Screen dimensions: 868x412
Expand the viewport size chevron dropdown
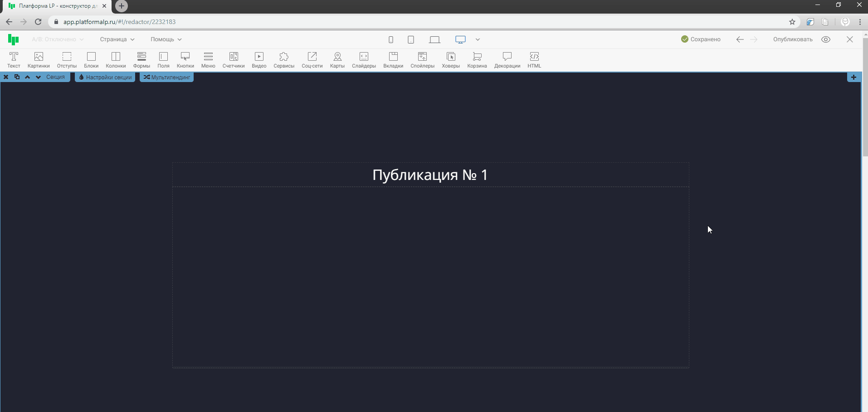pyautogui.click(x=478, y=40)
